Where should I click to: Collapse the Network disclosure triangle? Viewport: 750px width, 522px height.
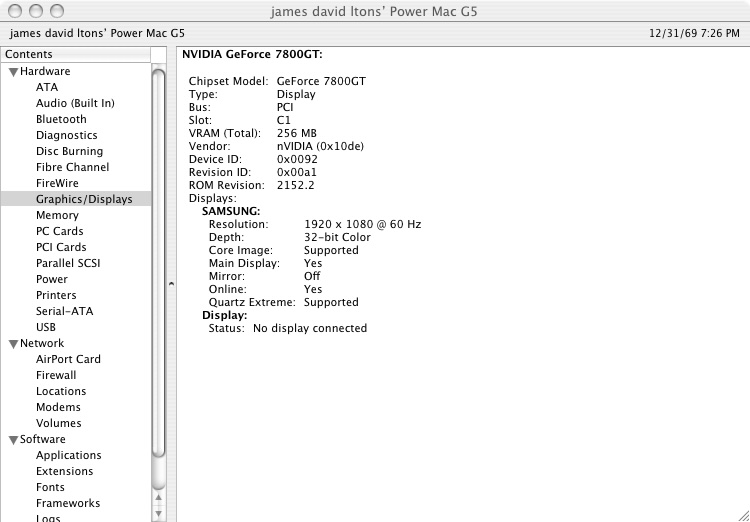click(14, 344)
